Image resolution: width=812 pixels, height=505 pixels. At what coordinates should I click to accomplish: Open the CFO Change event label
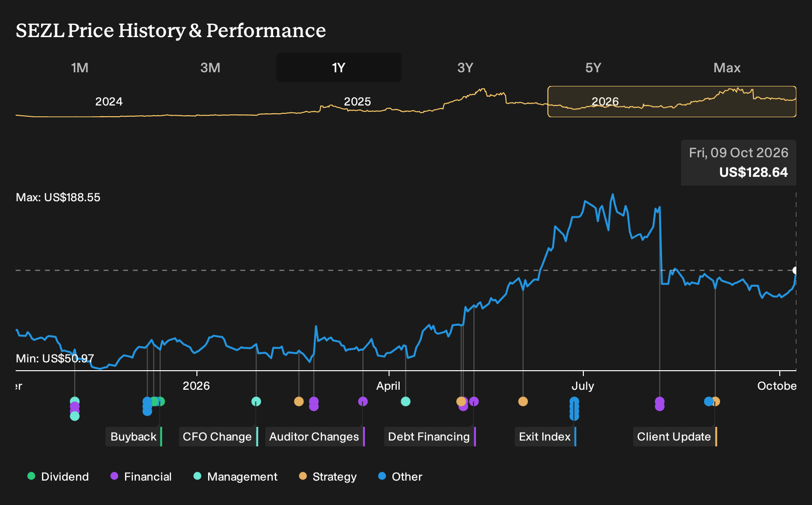pyautogui.click(x=218, y=437)
